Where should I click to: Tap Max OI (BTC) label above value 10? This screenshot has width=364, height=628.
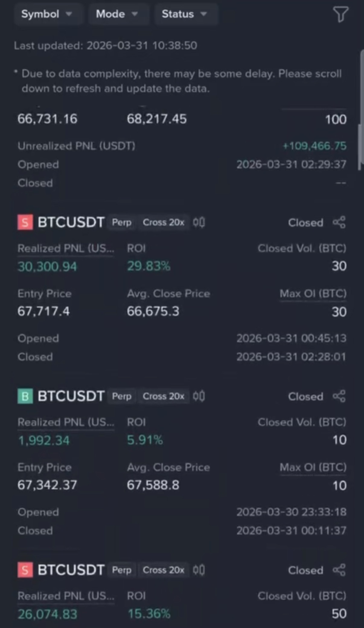coord(313,467)
